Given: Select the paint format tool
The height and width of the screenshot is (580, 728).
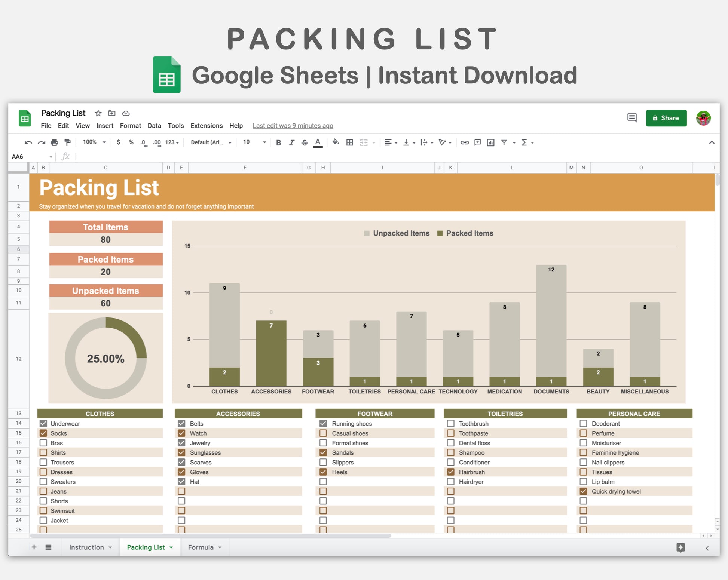Looking at the screenshot, I should 68,142.
